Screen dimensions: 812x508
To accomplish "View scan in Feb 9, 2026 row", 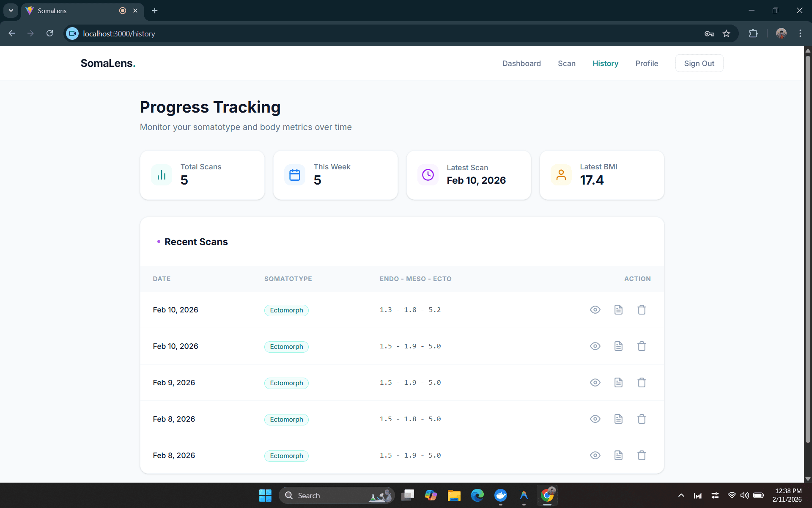I will pos(595,383).
